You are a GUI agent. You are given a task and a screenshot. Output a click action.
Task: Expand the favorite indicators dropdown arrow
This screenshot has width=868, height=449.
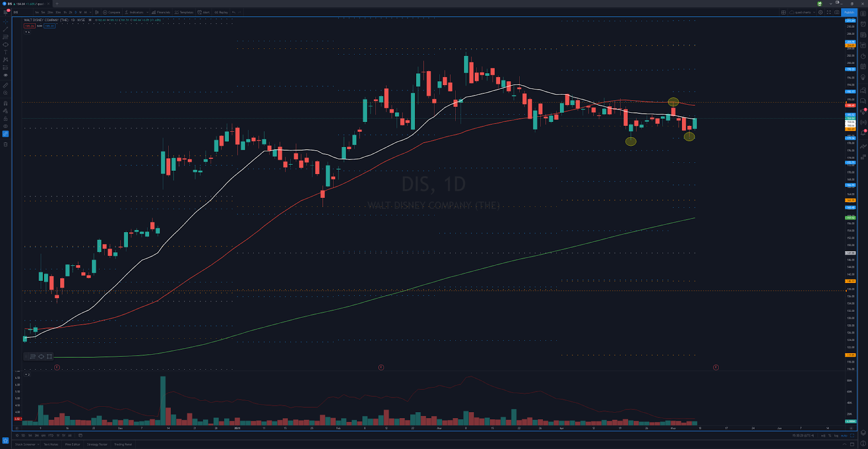pyautogui.click(x=147, y=12)
